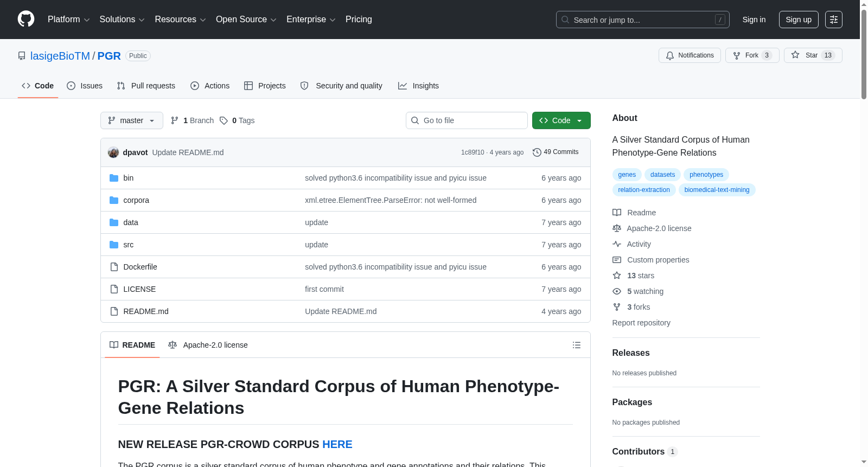
Task: Expand the Resources menu
Action: click(180, 20)
